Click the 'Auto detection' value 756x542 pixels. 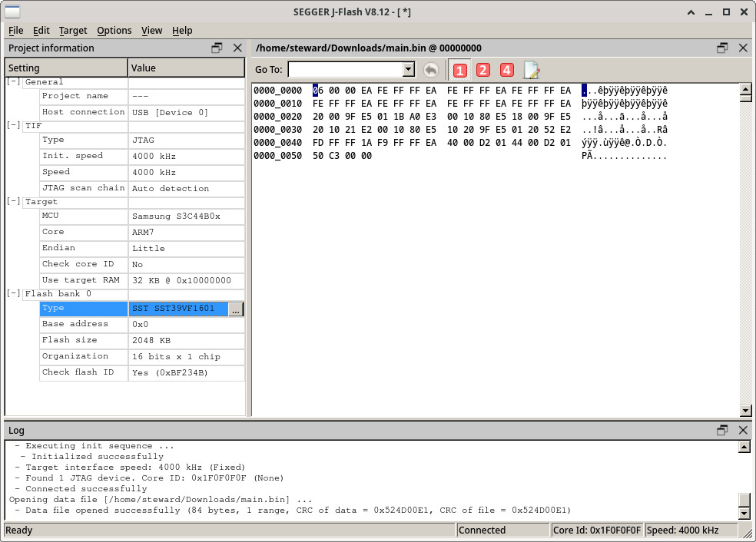(x=171, y=188)
